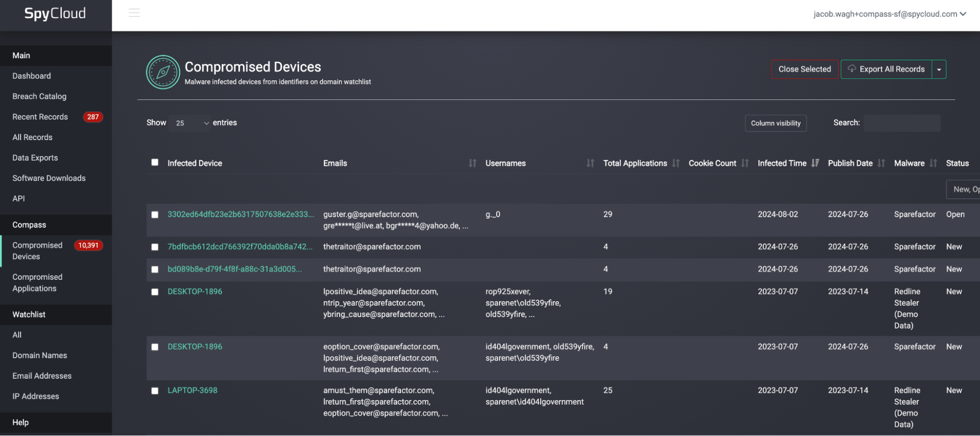Click the Close Selected button
This screenshot has width=980, height=436.
[x=804, y=70]
